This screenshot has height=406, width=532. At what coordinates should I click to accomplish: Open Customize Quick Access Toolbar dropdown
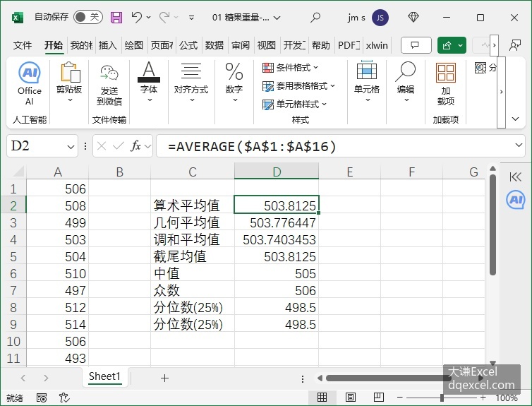pos(191,18)
